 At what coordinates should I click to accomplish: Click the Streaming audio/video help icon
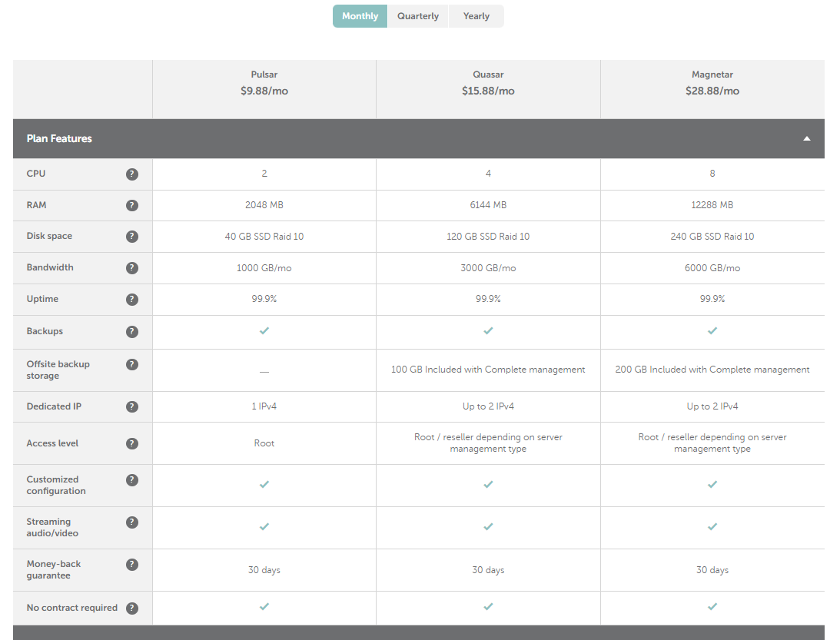(132, 522)
